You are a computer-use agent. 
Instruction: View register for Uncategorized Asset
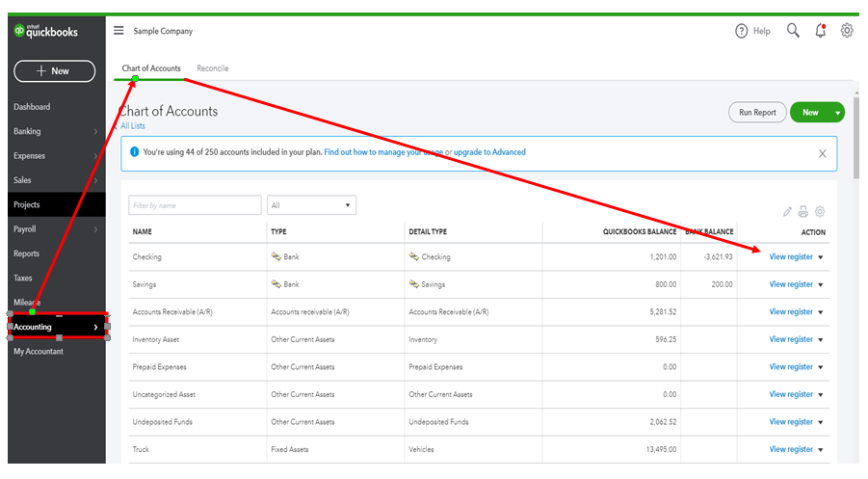791,394
